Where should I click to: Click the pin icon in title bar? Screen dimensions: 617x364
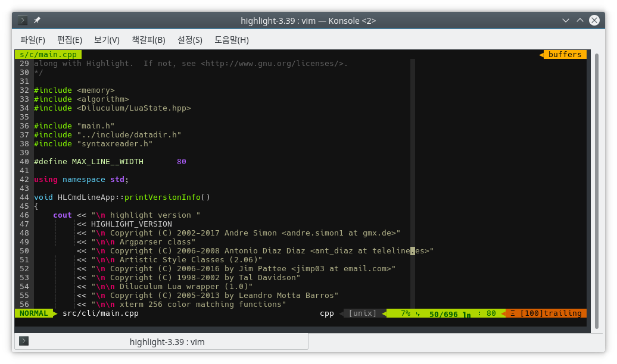37,20
